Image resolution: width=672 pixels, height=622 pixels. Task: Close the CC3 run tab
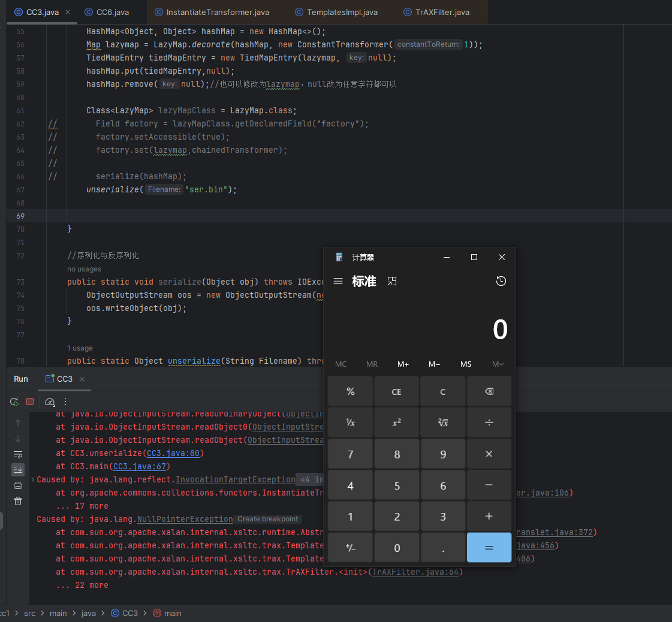(x=82, y=379)
